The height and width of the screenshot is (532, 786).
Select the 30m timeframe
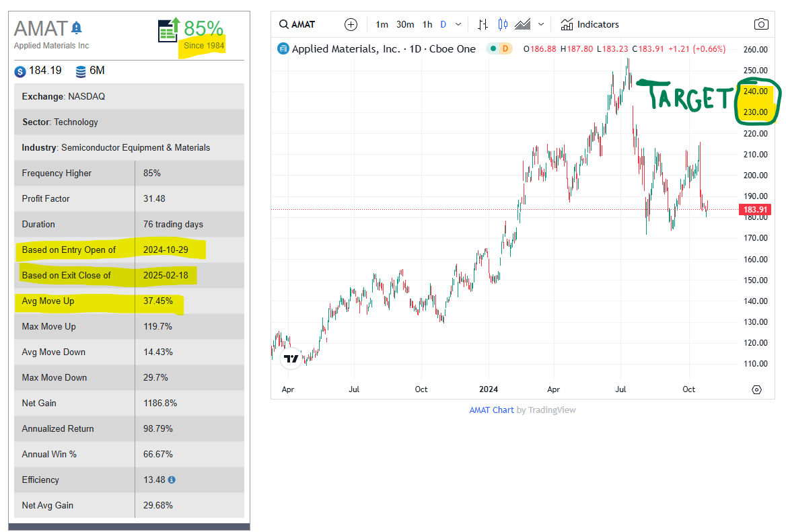405,24
